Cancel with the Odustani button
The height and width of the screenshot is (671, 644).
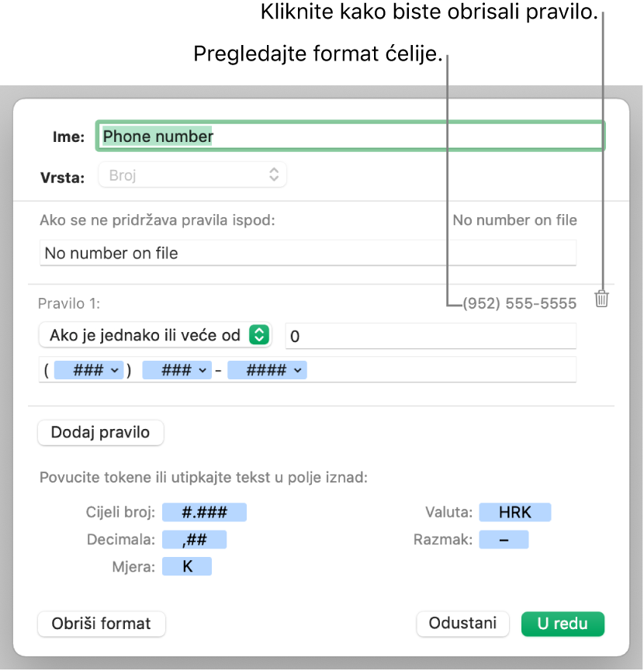[462, 624]
